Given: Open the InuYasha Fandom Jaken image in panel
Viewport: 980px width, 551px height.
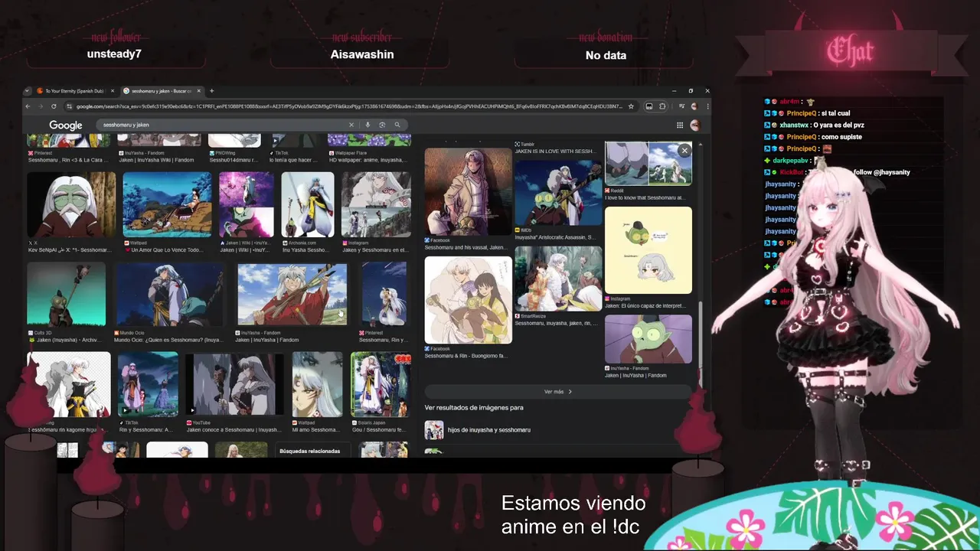Looking at the screenshot, I should (x=648, y=339).
